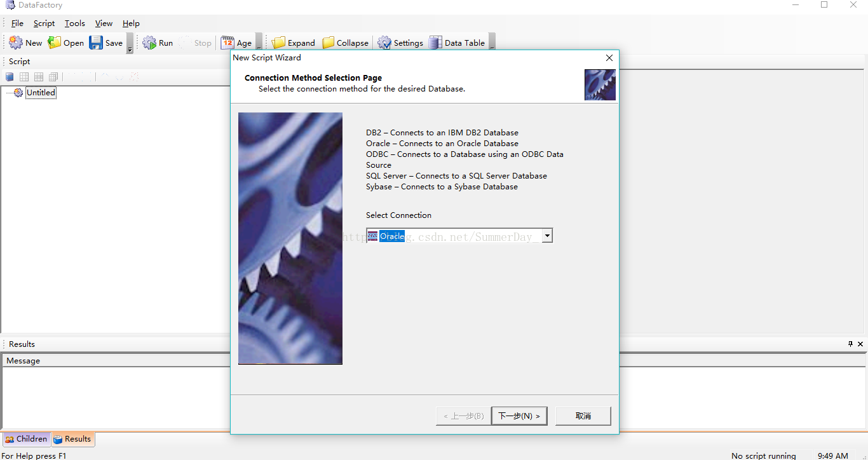Click 'For Help press F1' status text
This screenshot has width=868, height=460.
click(34, 456)
